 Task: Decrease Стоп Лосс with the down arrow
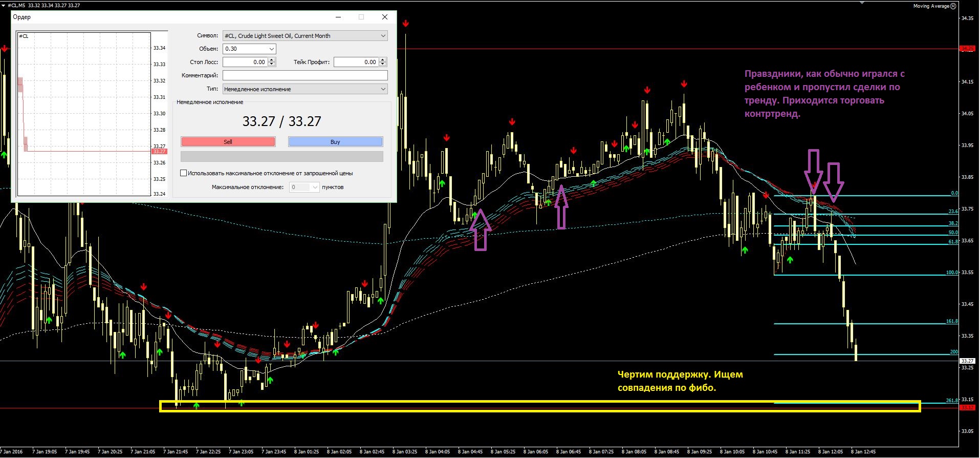pos(271,64)
